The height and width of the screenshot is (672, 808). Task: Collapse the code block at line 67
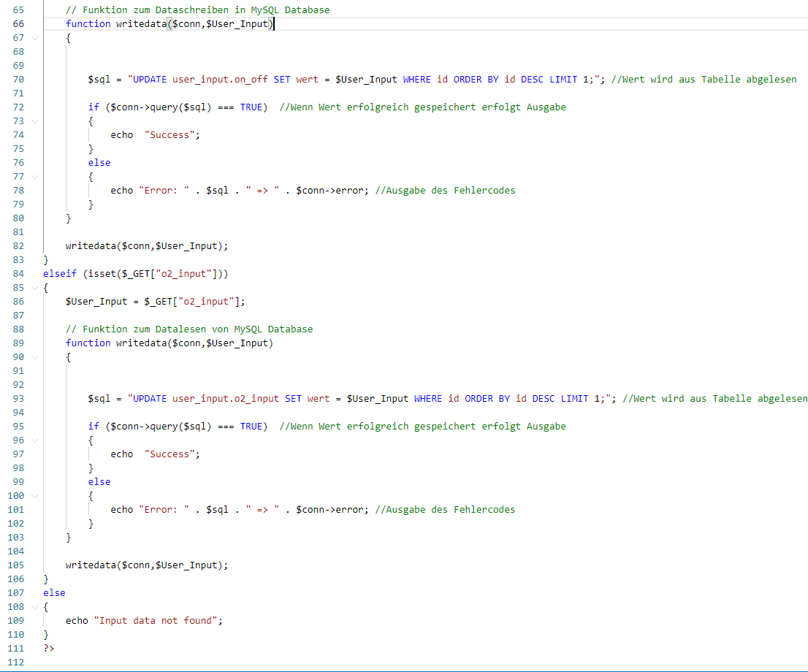[x=35, y=38]
